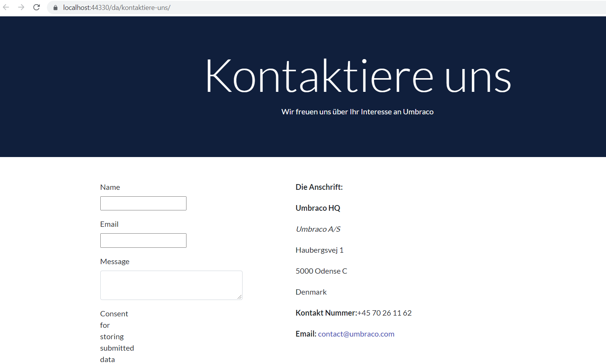Click into the Name input field

point(143,203)
